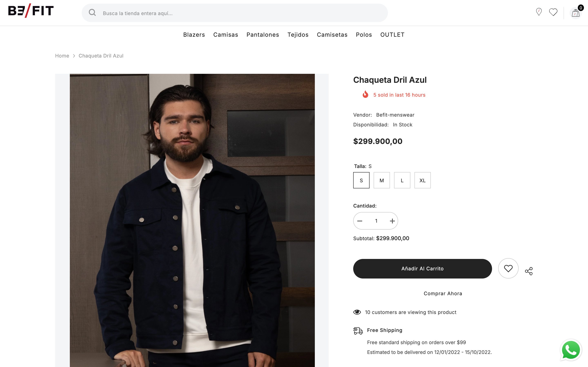This screenshot has width=588, height=367.
Task: Click inside the search input field
Action: pos(219,13)
